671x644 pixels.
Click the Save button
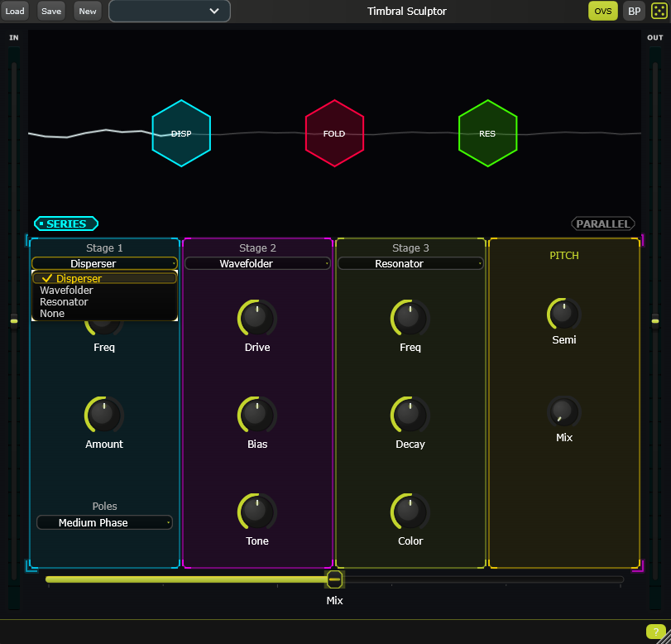point(50,11)
